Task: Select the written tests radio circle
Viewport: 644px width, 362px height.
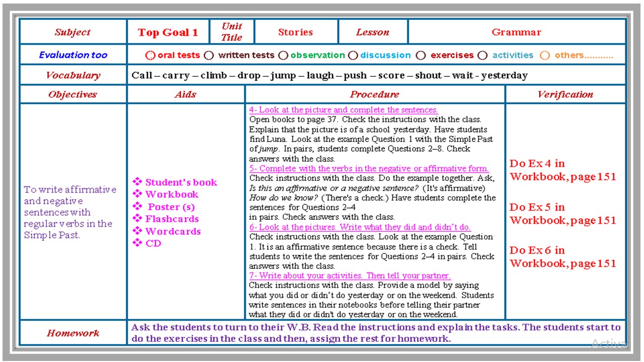Action: (209, 55)
